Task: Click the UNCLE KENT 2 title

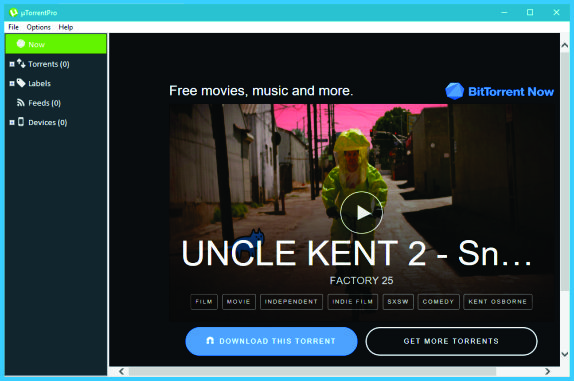Action: tap(356, 253)
